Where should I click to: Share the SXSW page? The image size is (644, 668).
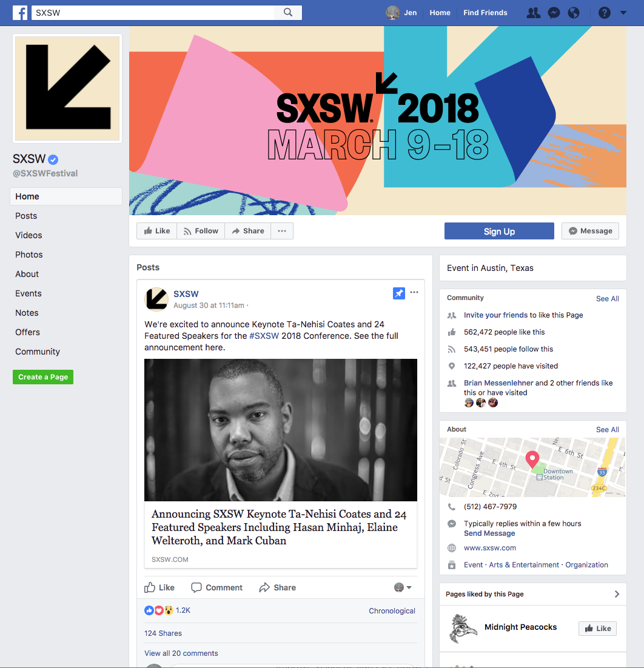(x=247, y=231)
